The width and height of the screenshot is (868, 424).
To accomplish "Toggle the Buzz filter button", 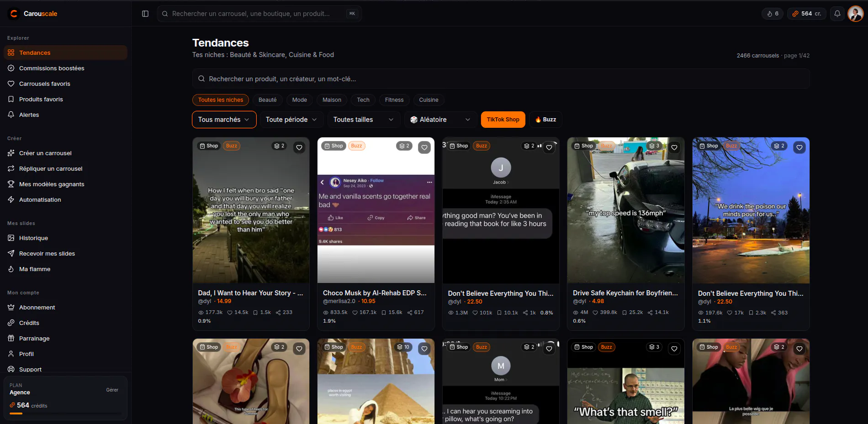I will [x=546, y=120].
